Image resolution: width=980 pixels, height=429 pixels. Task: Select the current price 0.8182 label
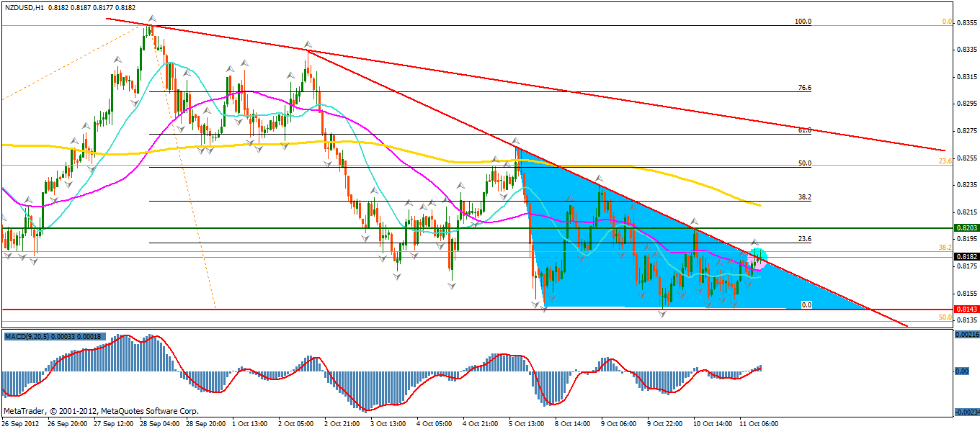click(966, 256)
